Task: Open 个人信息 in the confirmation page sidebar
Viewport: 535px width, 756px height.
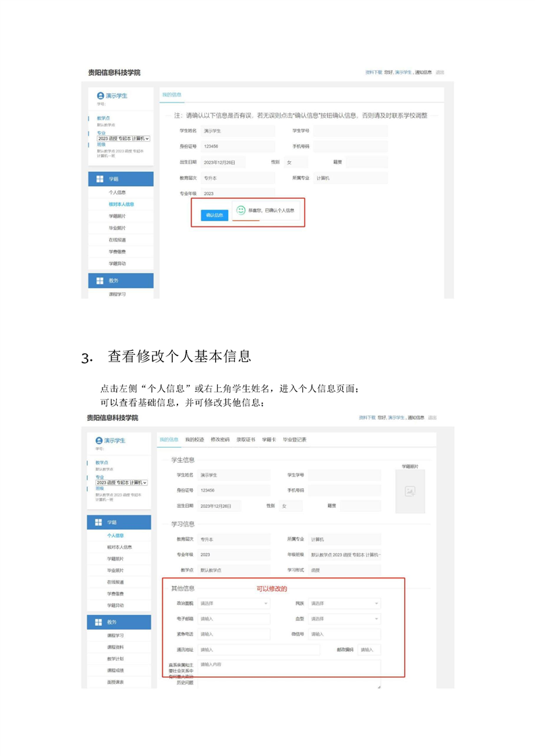Action: (x=117, y=192)
